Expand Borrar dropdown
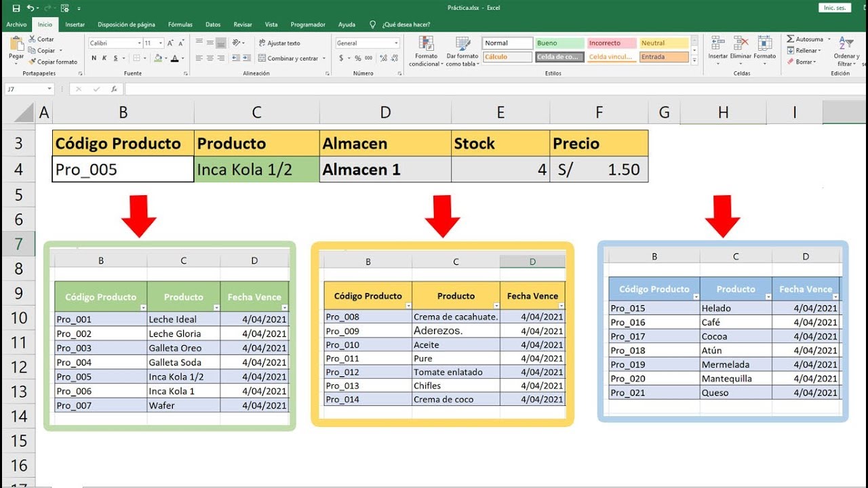Image resolution: width=868 pixels, height=488 pixels. coord(814,62)
